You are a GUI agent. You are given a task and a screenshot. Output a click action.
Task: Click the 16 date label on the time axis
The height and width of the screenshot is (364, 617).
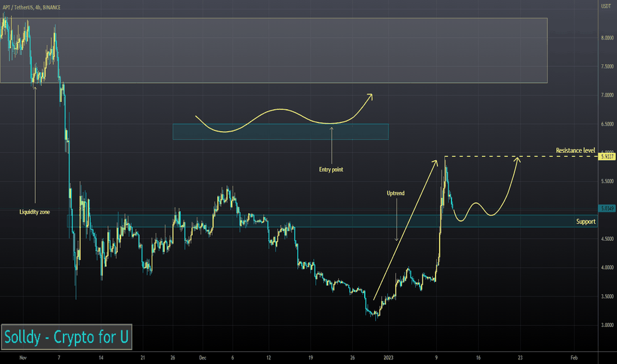[x=479, y=357]
